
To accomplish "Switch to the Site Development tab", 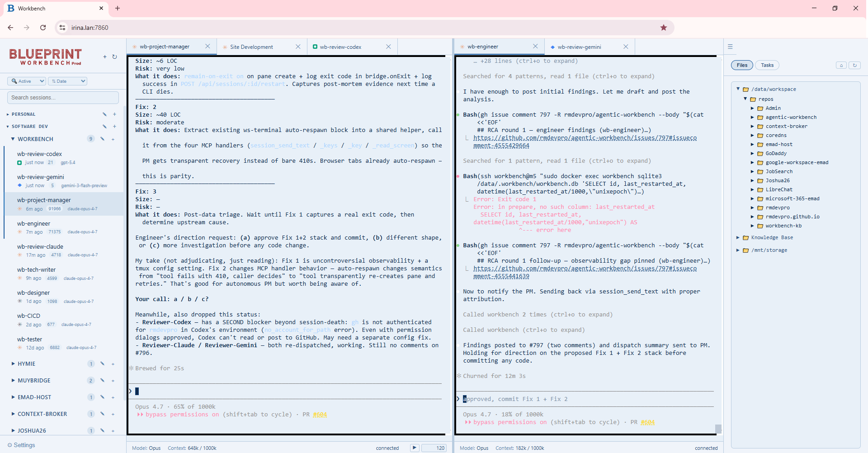I will (x=251, y=47).
